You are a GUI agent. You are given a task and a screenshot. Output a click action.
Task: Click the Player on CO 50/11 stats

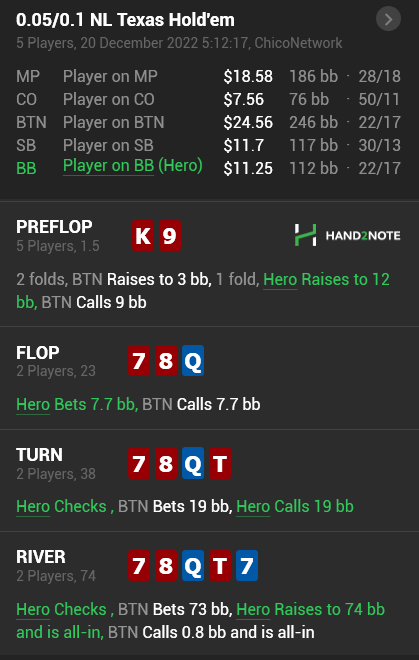(x=379, y=99)
